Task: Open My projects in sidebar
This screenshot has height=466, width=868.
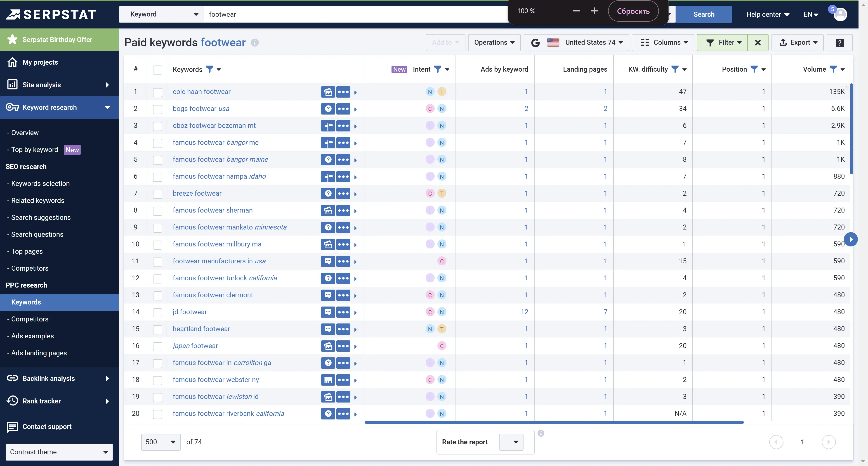Action: pyautogui.click(x=59, y=62)
